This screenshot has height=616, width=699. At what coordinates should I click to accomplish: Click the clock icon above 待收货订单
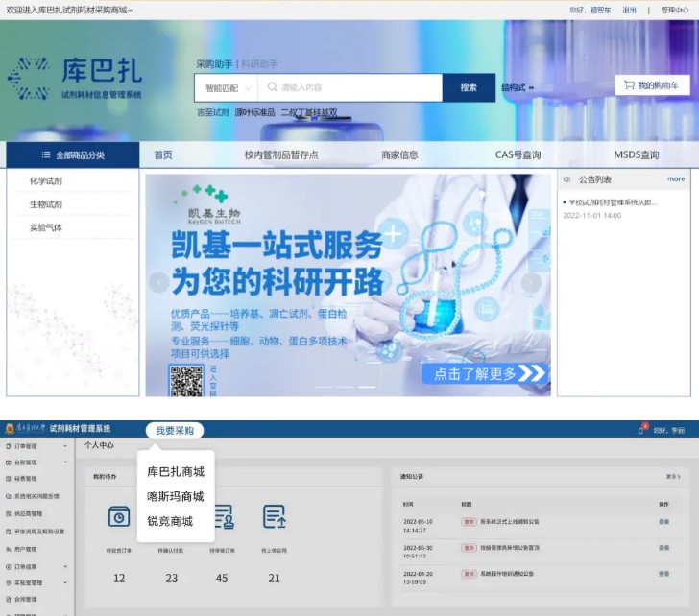click(x=119, y=516)
